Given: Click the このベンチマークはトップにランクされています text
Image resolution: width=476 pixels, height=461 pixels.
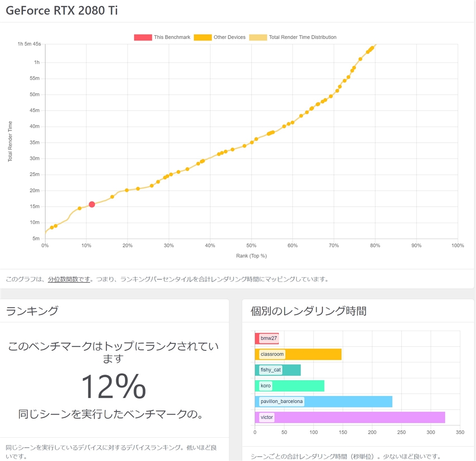Looking at the screenshot, I should click(x=113, y=352).
